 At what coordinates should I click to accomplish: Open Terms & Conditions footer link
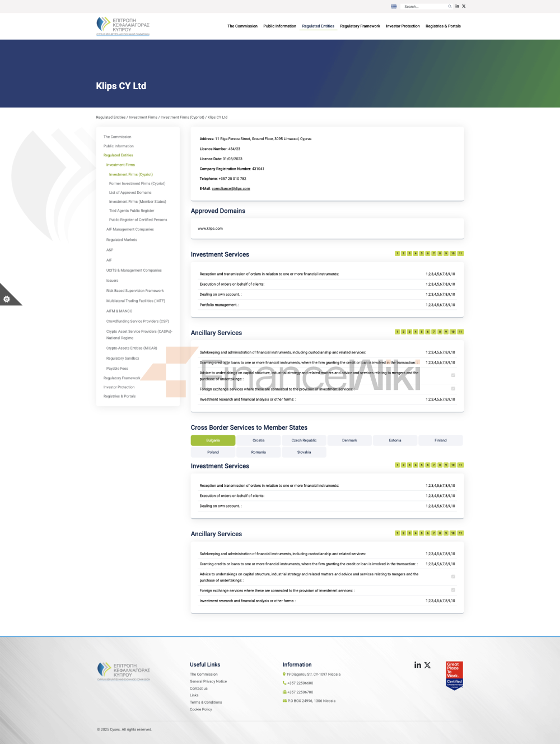(206, 703)
